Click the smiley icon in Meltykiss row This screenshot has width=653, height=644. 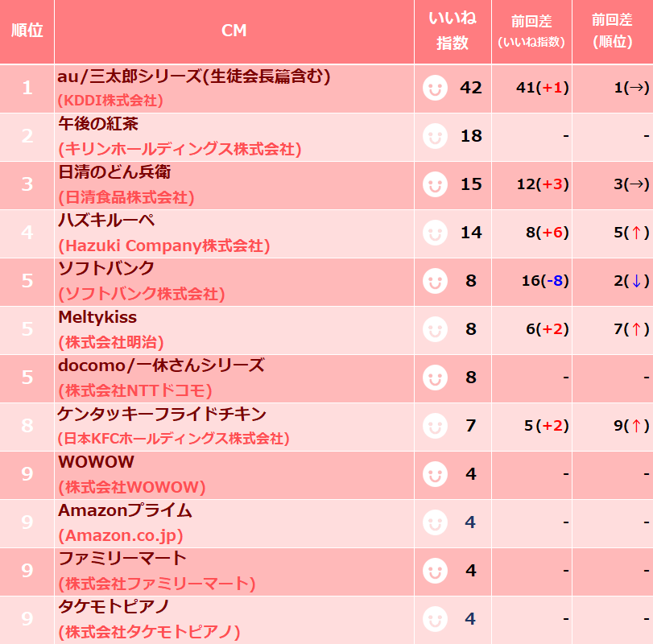pyautogui.click(x=435, y=329)
